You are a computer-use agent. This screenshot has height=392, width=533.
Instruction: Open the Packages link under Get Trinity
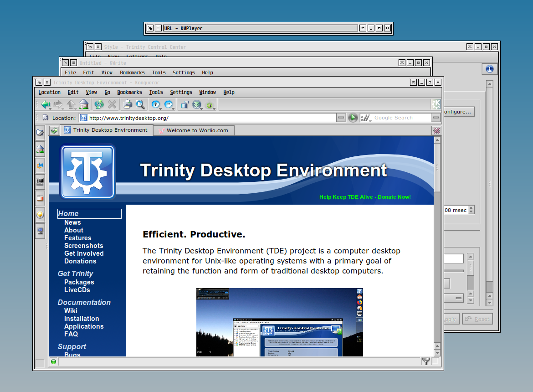[x=79, y=282]
